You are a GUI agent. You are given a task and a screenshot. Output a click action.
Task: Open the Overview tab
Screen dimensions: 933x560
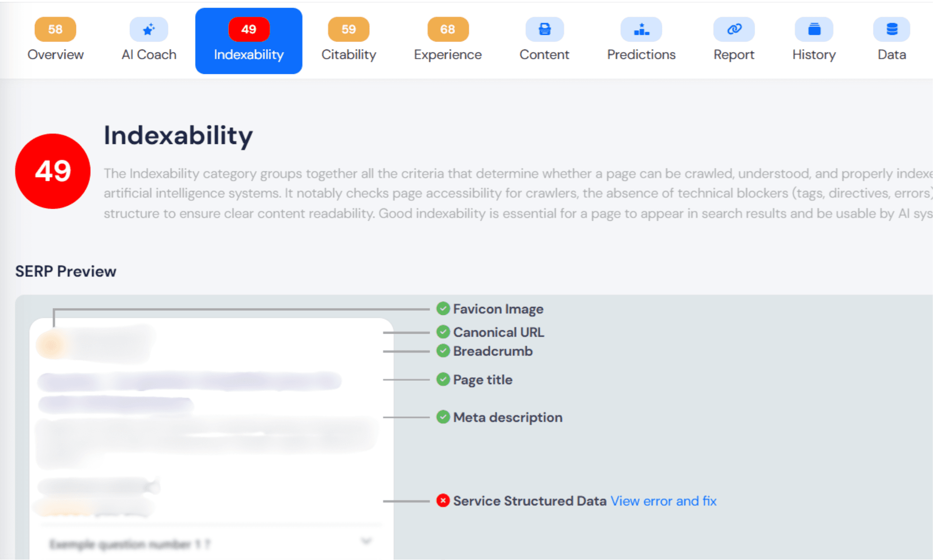tap(55, 41)
